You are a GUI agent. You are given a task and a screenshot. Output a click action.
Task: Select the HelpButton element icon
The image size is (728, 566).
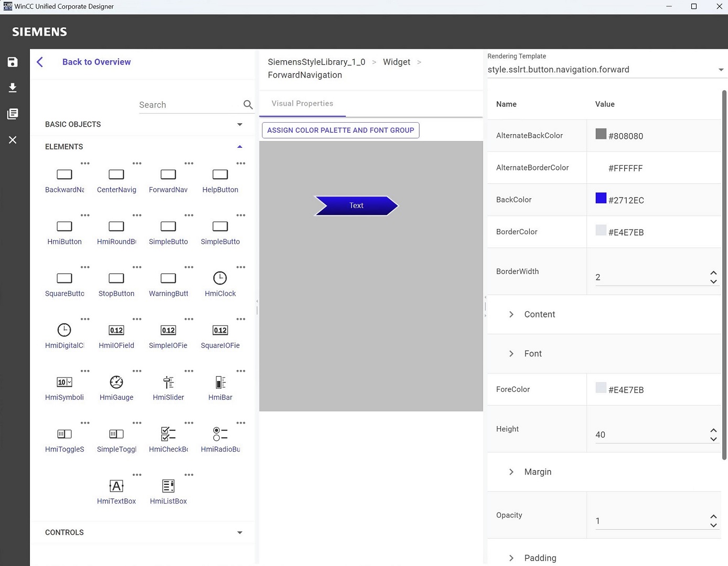tap(220, 175)
